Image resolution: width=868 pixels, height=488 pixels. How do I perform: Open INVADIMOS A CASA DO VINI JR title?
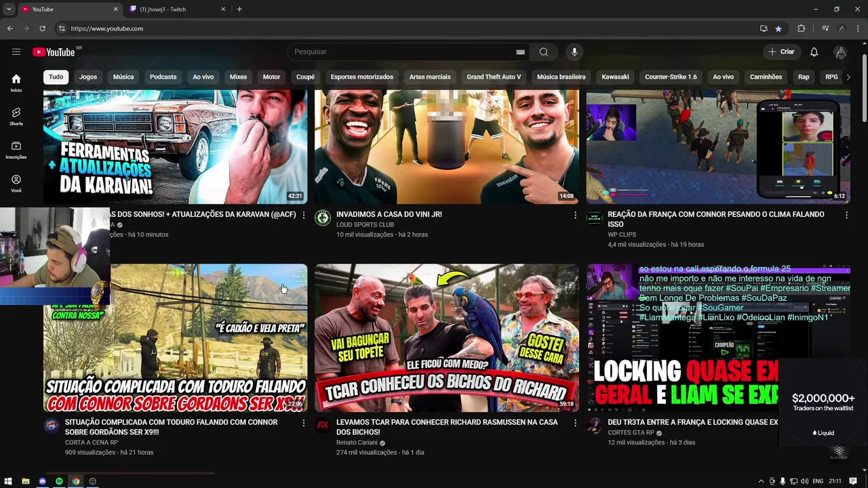coord(389,214)
